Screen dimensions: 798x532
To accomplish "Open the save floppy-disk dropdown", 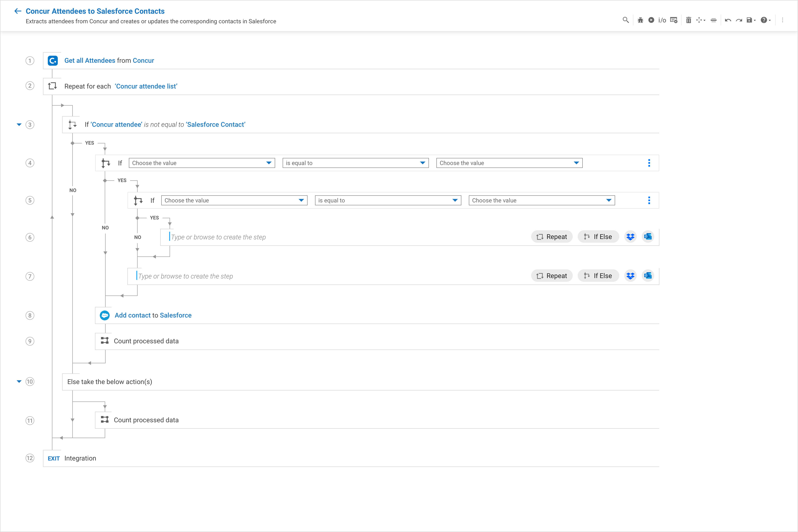I will pyautogui.click(x=751, y=20).
